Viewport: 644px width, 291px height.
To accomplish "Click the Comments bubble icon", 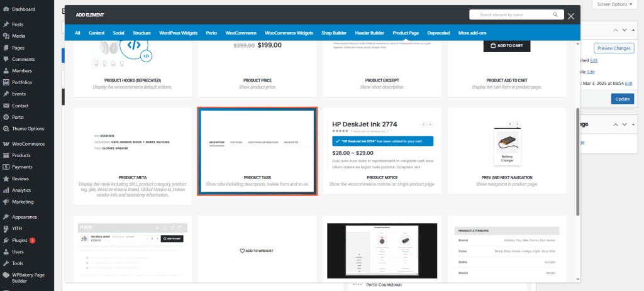I will click(6, 59).
